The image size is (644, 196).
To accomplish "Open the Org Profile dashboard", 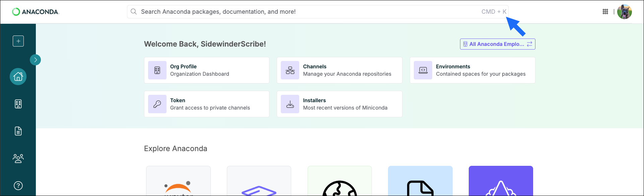I will [206, 70].
